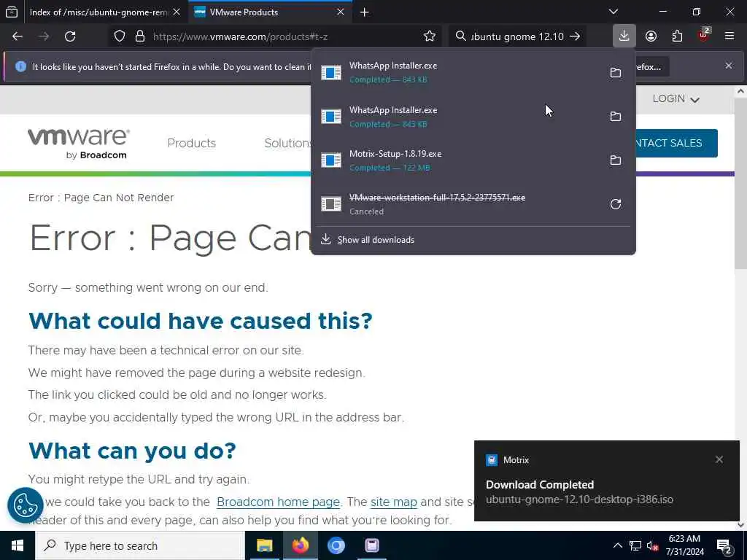Click the Firefox forward arrow
Image resolution: width=747 pixels, height=560 pixels.
click(44, 36)
